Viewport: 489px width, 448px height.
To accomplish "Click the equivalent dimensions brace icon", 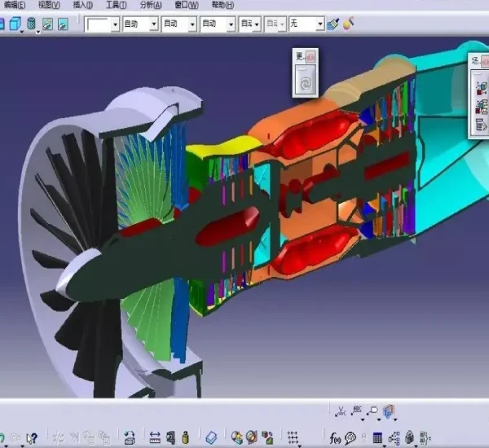I will tap(425, 437).
